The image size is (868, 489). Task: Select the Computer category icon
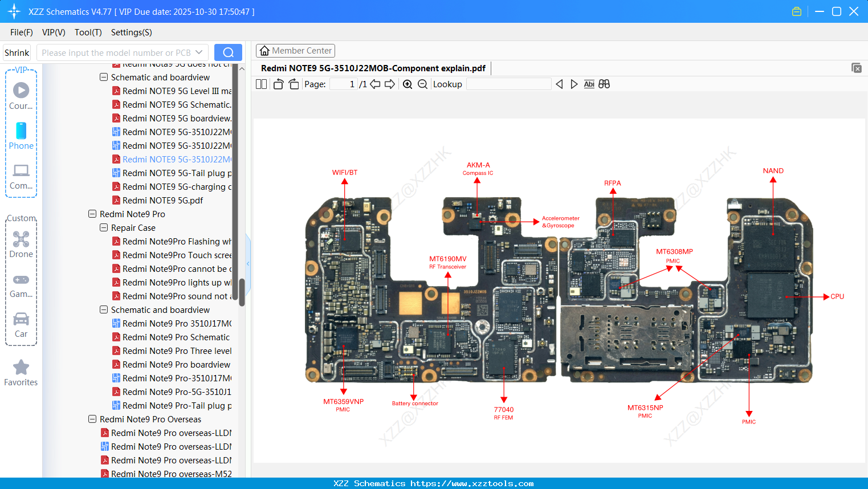21,176
